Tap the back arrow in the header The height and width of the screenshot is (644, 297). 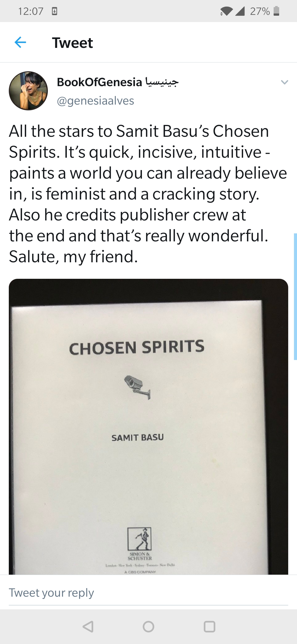click(20, 42)
